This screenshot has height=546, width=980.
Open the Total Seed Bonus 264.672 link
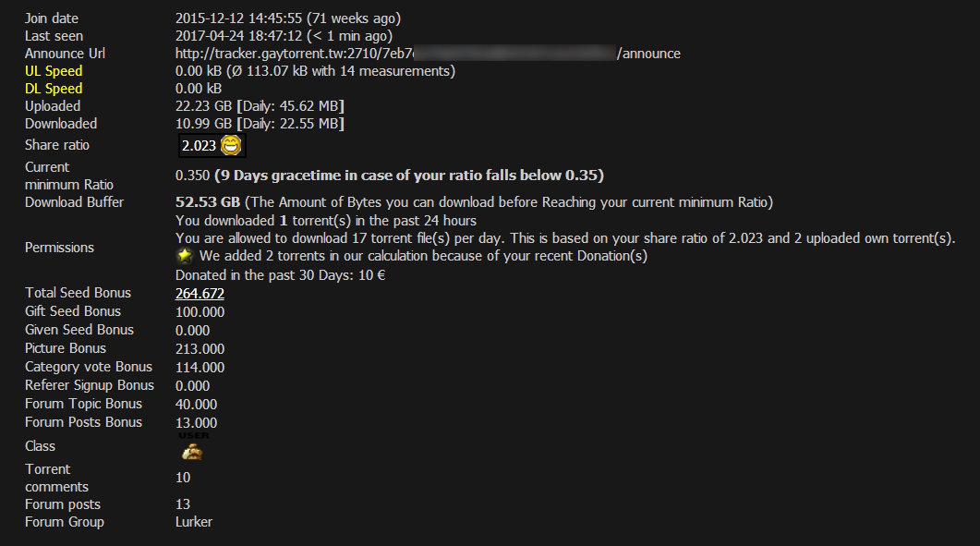(200, 294)
